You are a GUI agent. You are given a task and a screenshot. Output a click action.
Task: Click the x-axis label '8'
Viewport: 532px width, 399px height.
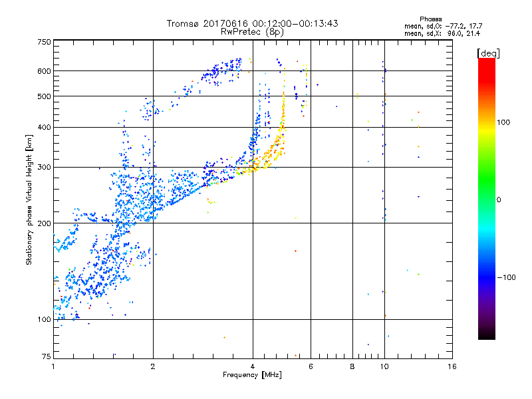[x=352, y=366]
